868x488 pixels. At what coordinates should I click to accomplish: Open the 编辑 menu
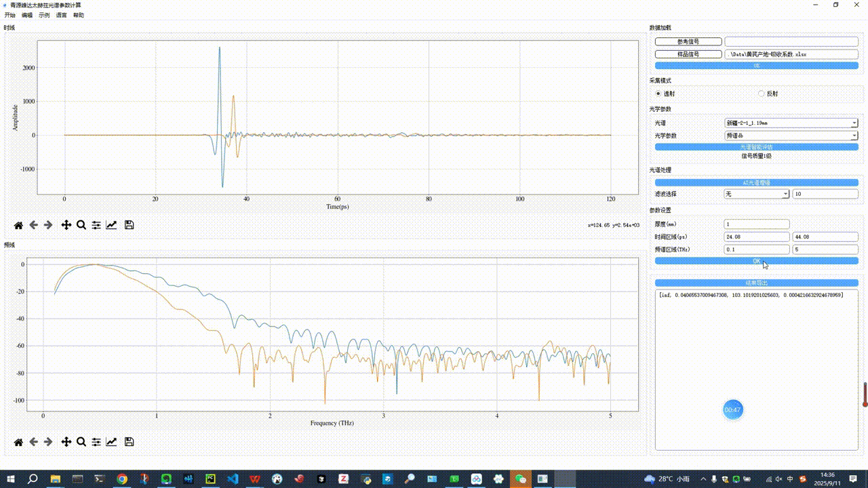click(27, 15)
